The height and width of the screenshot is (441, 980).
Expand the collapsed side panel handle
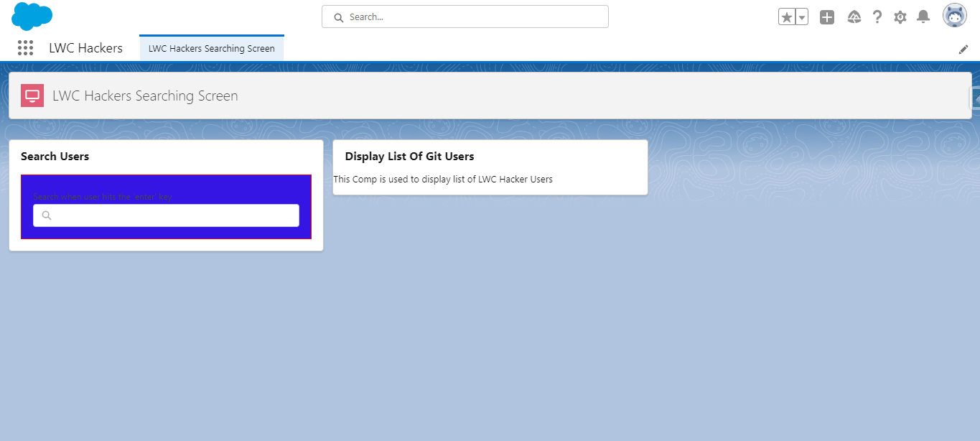click(x=975, y=98)
